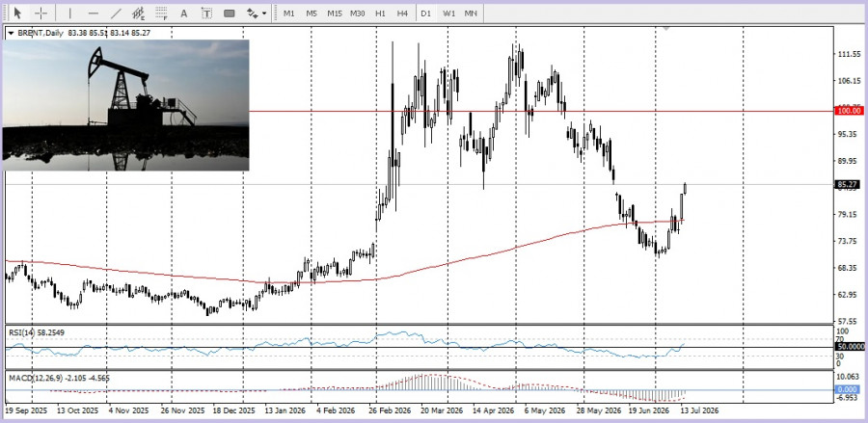Screen dimensions: 868x423
Task: Click the date label 26 Nov 2025
Action: pos(180,410)
